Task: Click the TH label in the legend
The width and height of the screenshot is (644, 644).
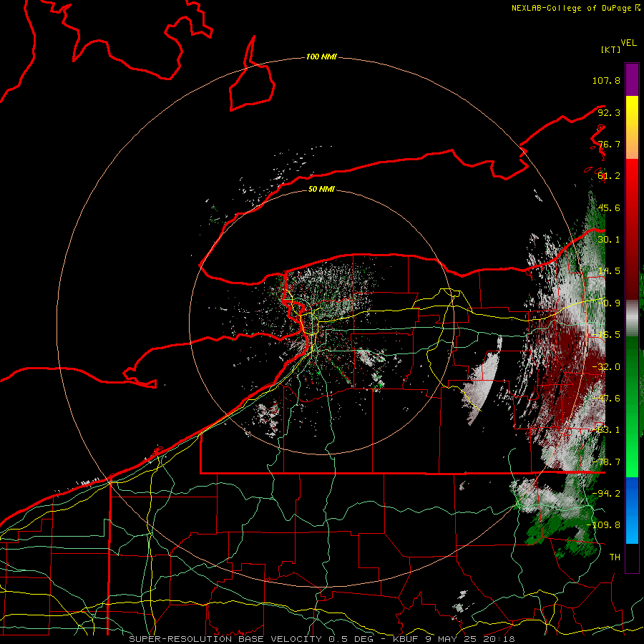Action: tap(615, 557)
